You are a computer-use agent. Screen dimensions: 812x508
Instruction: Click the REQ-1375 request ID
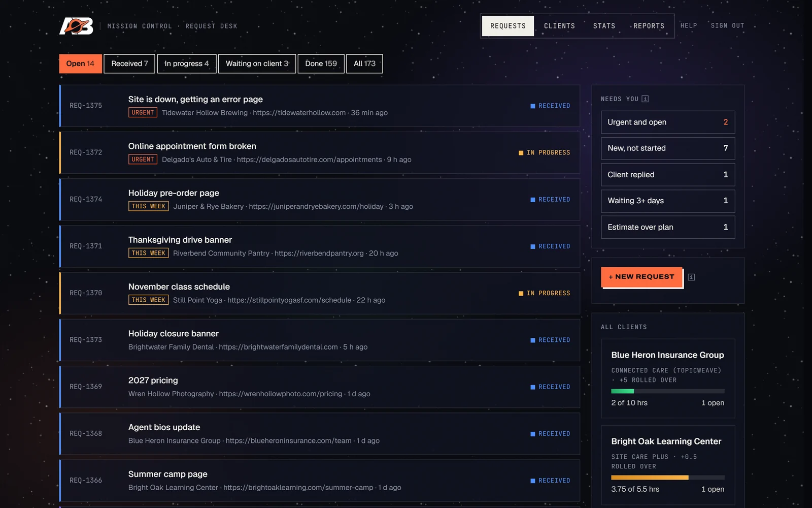tap(86, 106)
